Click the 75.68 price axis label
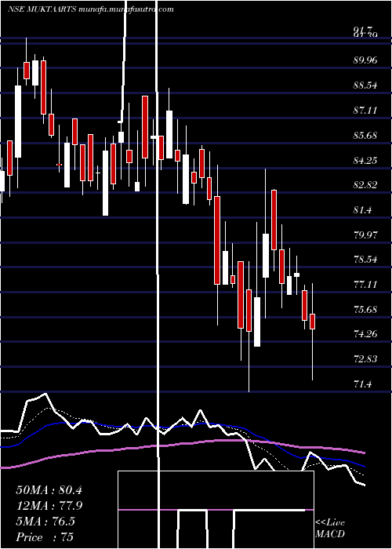This screenshot has height=549, width=392. point(365,310)
